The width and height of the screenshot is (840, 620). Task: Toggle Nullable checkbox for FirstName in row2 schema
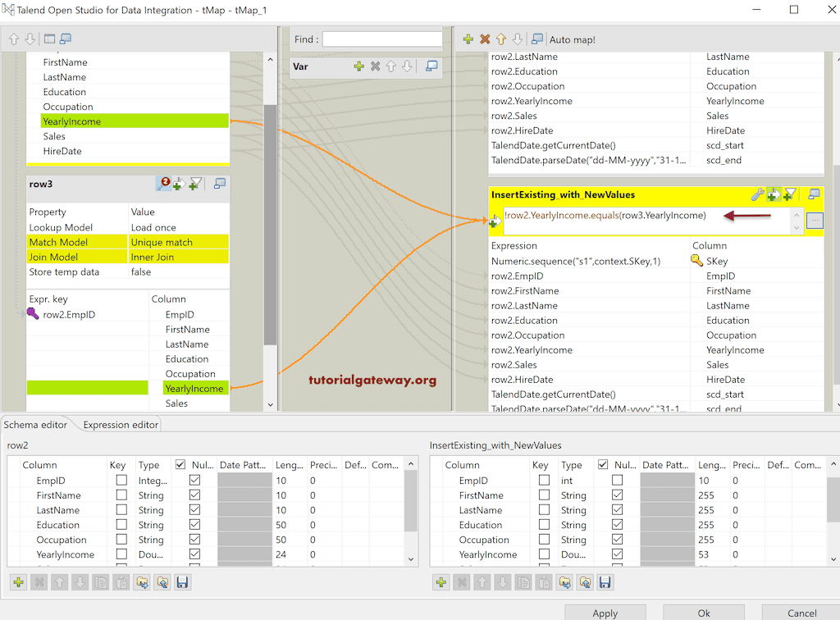point(194,495)
